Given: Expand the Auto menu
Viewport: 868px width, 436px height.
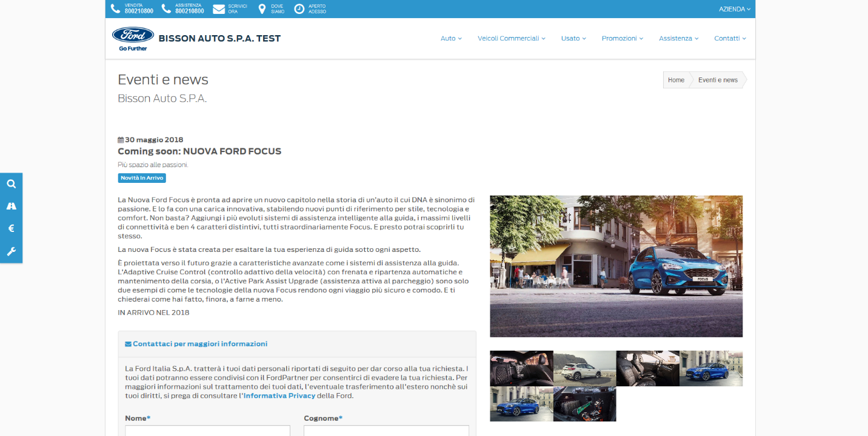Looking at the screenshot, I should [451, 38].
